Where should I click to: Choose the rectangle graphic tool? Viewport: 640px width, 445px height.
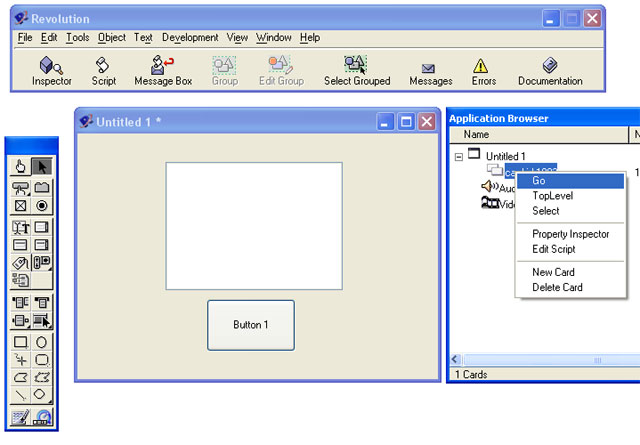[x=20, y=342]
